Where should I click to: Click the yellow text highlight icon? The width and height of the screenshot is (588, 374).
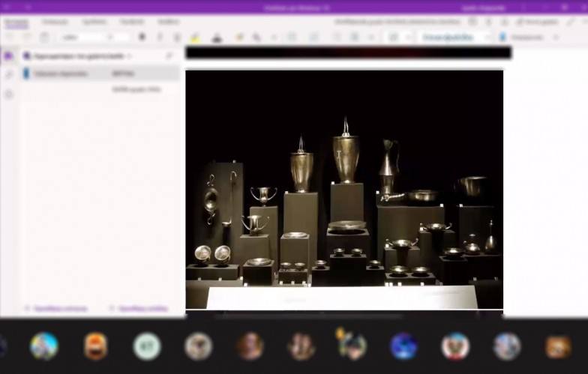[195, 37]
